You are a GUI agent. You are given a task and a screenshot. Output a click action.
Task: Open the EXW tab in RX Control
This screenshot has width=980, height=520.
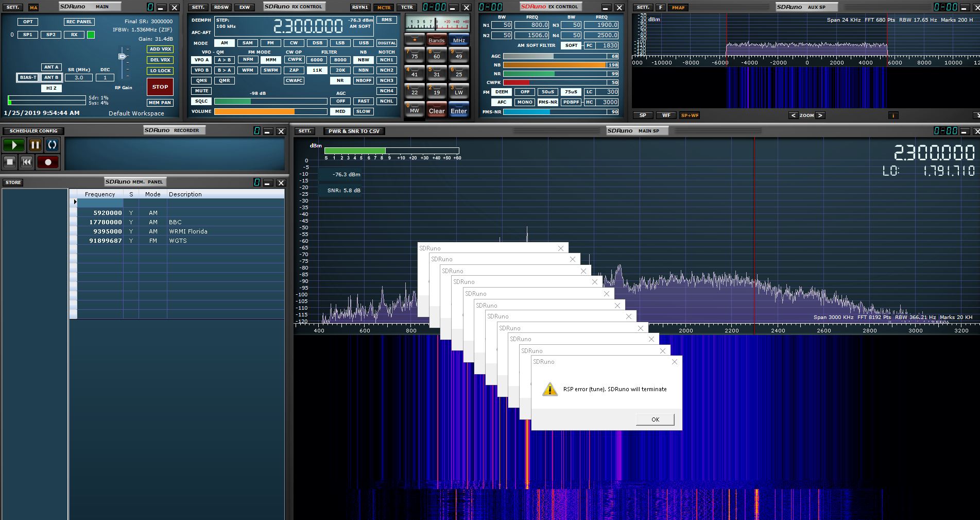[245, 7]
